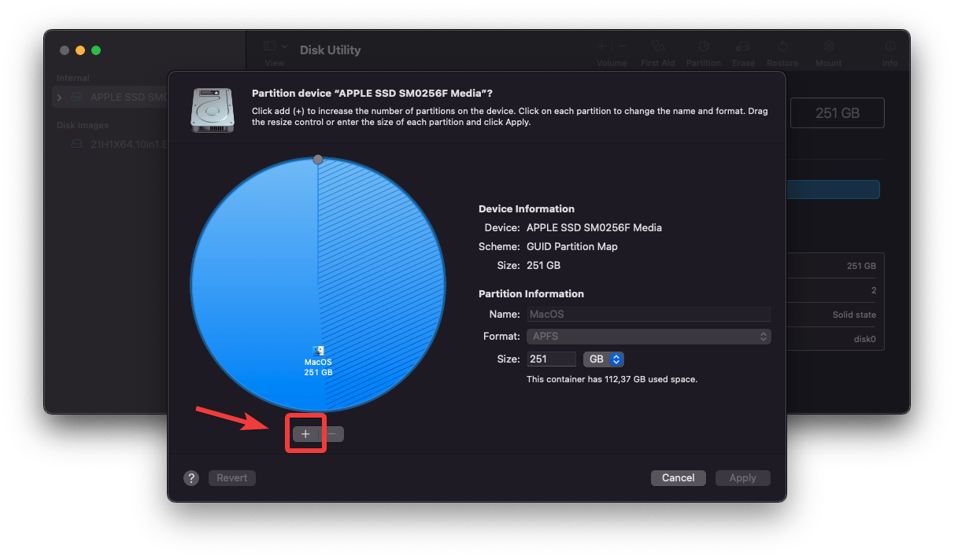Screen dimensions: 954x560
Task: Open the Format APFS dropdown
Action: click(649, 337)
